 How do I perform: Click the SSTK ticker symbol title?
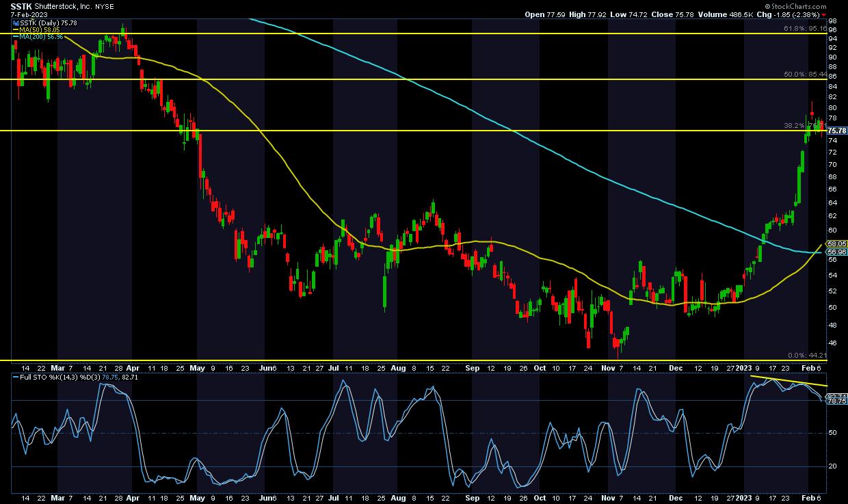point(21,5)
